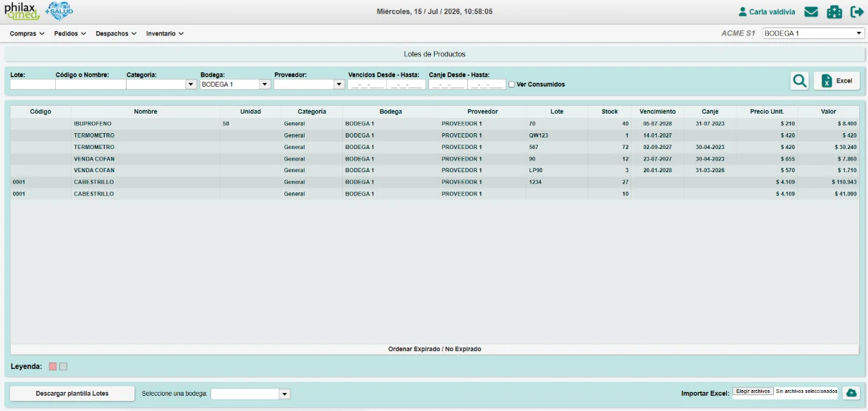Sort by the Código column header

tap(41, 111)
